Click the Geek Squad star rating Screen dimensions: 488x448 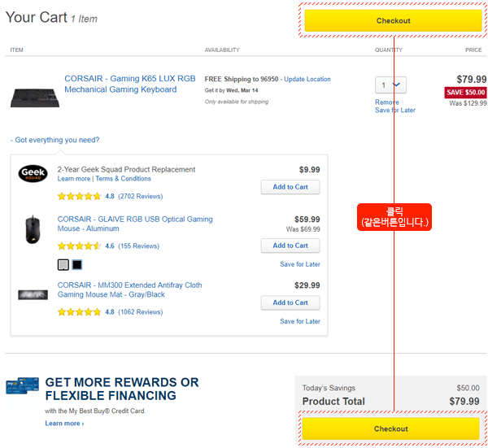pyautogui.click(x=80, y=196)
